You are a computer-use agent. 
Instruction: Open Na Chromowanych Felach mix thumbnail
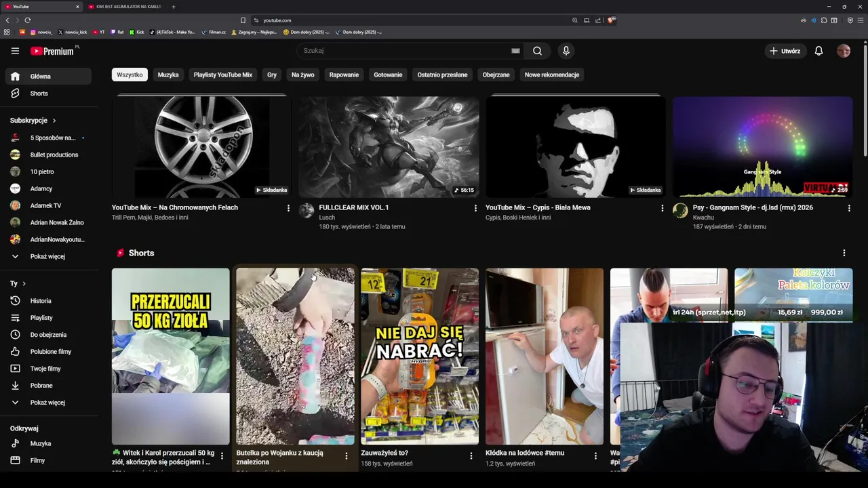(201, 147)
